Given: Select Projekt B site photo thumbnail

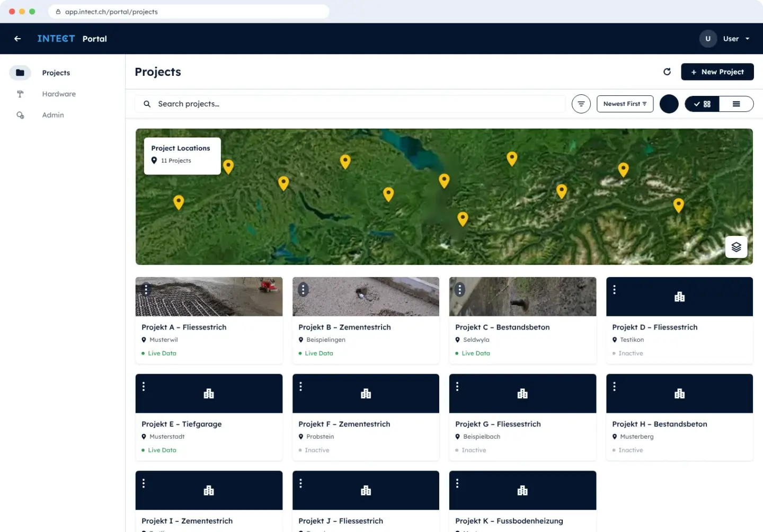Looking at the screenshot, I should click(366, 297).
